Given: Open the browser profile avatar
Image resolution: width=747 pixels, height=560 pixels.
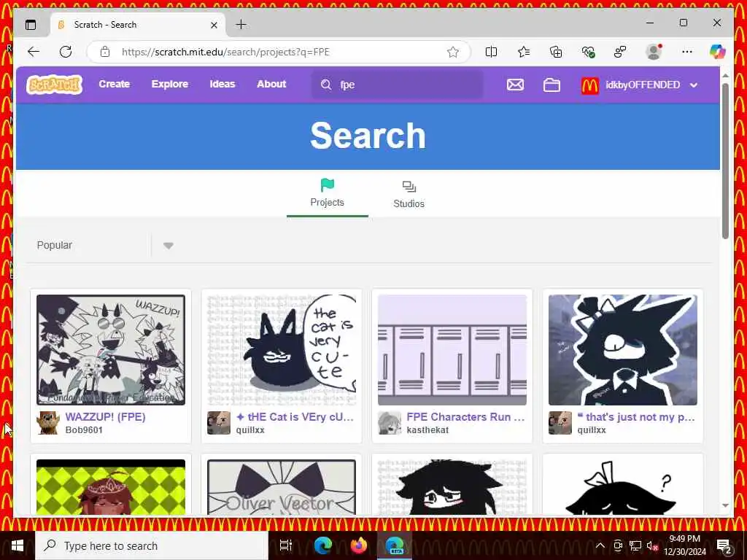Looking at the screenshot, I should click(653, 52).
